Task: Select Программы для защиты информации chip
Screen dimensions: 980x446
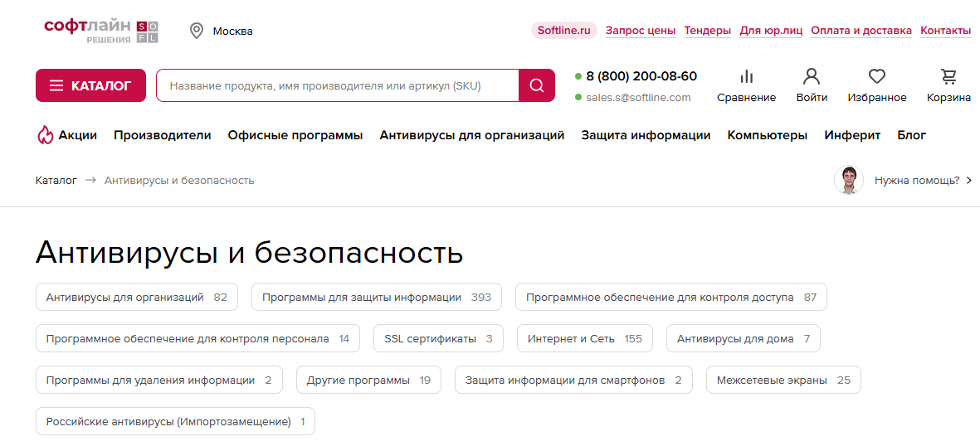Action: pyautogui.click(x=377, y=298)
